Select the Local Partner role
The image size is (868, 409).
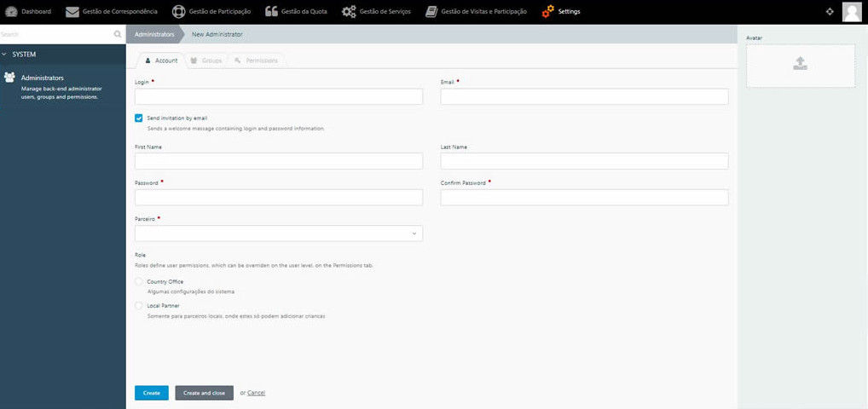139,305
